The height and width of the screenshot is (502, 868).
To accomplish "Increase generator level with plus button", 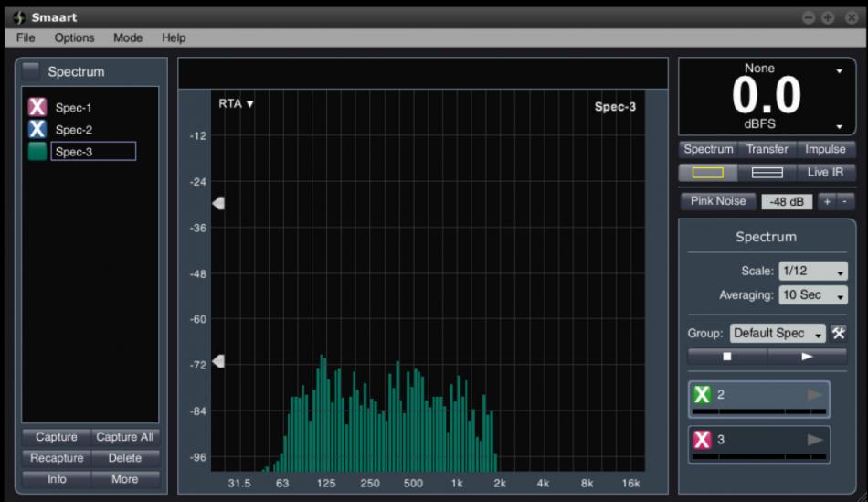I will click(x=827, y=202).
